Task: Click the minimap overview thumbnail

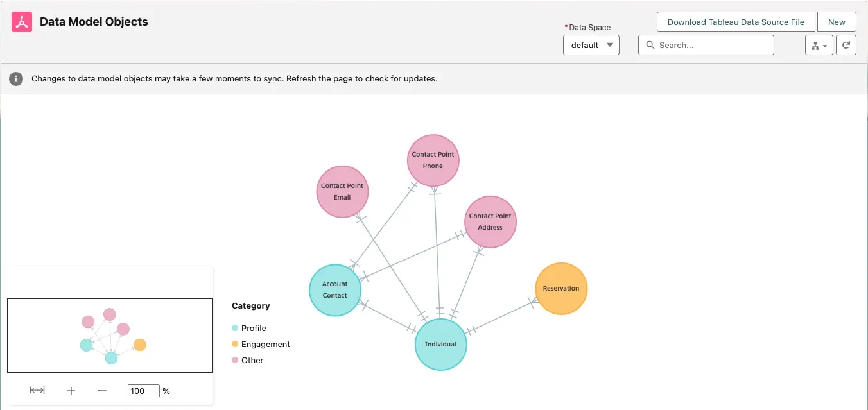Action: tap(110, 336)
